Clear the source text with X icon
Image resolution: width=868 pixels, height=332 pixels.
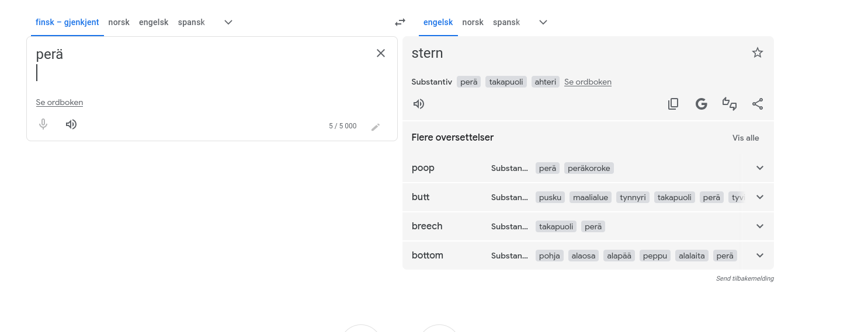pyautogui.click(x=381, y=53)
